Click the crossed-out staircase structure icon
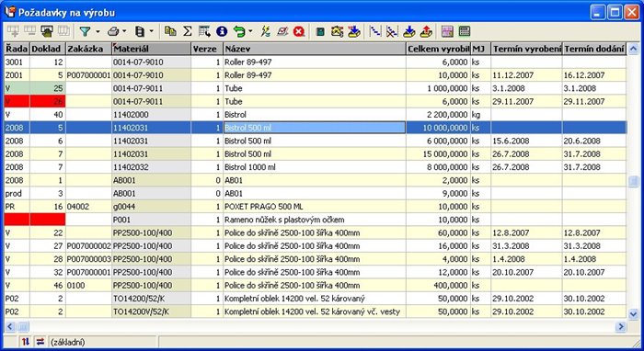 pos(392,31)
